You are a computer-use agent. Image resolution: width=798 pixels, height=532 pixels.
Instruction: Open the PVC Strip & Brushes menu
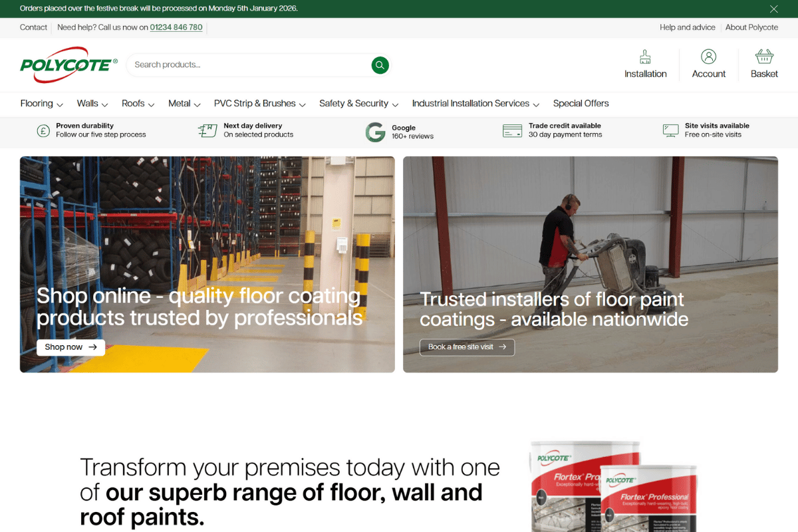click(259, 104)
